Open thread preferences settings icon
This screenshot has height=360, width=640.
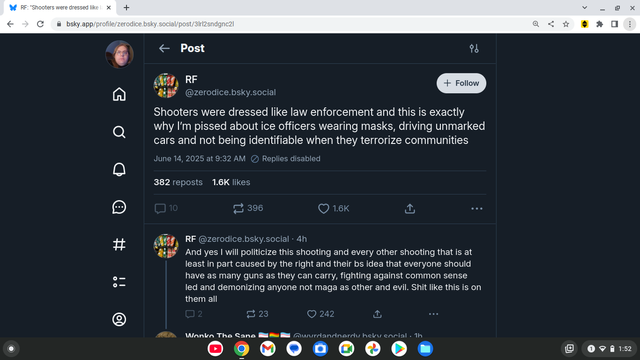474,49
